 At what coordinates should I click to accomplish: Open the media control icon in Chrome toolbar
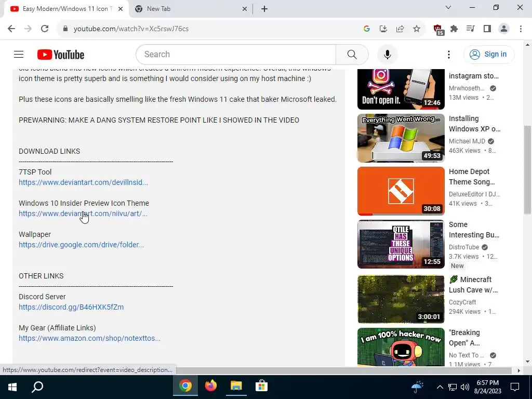[x=471, y=29]
